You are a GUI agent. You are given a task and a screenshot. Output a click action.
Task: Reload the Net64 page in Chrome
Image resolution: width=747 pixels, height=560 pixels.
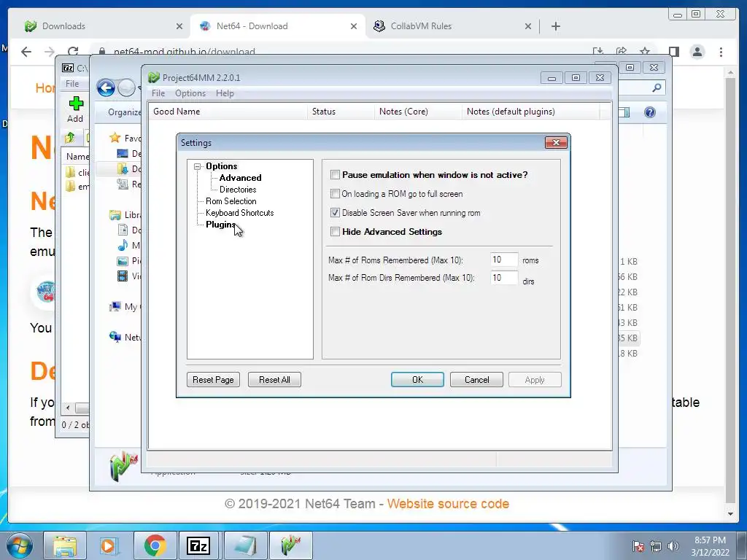pos(73,52)
